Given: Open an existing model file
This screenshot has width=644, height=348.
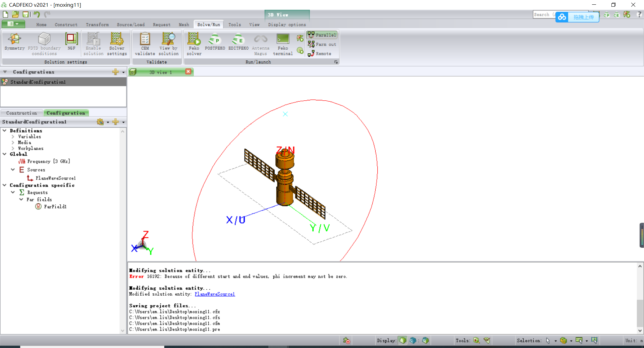Looking at the screenshot, I should (15, 14).
